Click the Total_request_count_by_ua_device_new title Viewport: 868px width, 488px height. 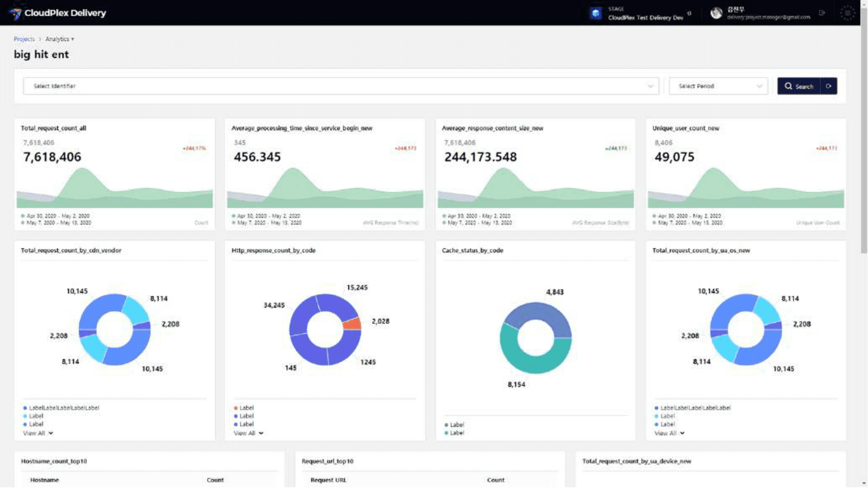[x=637, y=461]
